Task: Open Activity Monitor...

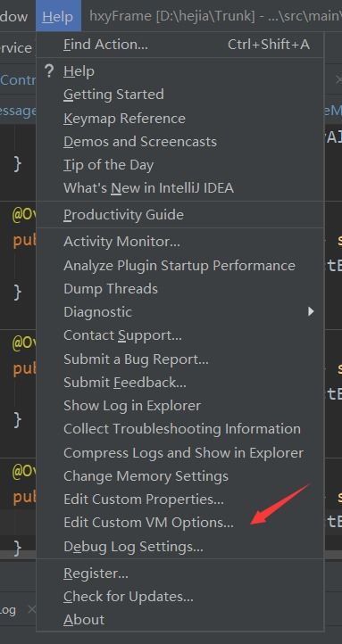Action: pos(122,242)
